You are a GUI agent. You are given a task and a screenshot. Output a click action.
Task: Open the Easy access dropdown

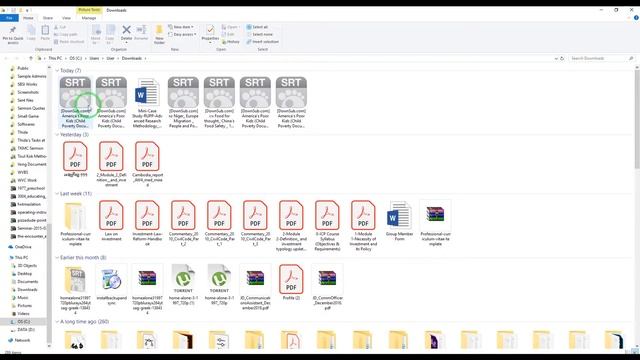[182, 34]
